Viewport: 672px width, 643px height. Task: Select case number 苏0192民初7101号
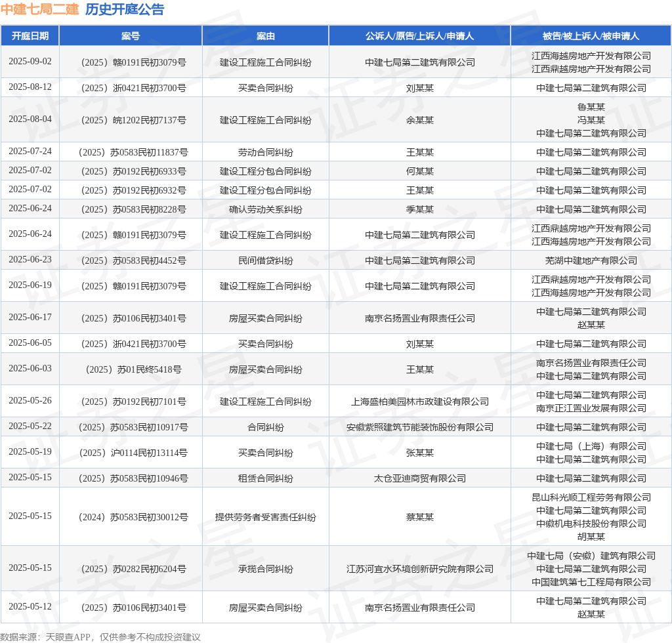(134, 402)
